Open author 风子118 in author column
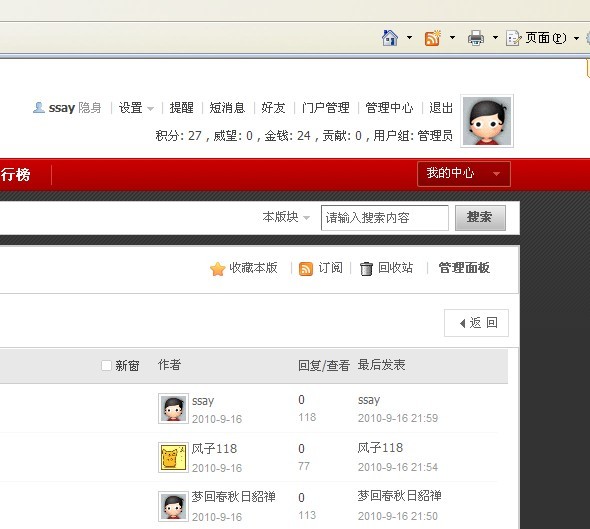Screen dimensions: 590x529 214,448
